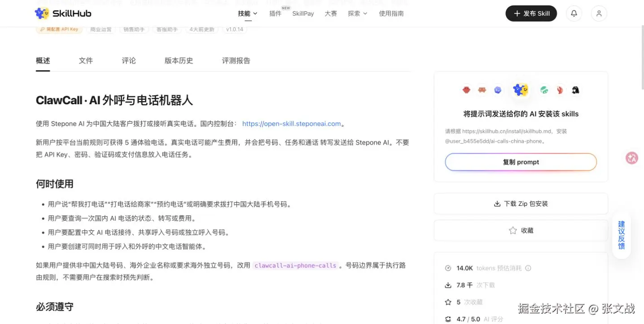The width and height of the screenshot is (644, 324).
Task: Click the bullet starting 用户说“帮我打电话”
Action: (170, 204)
